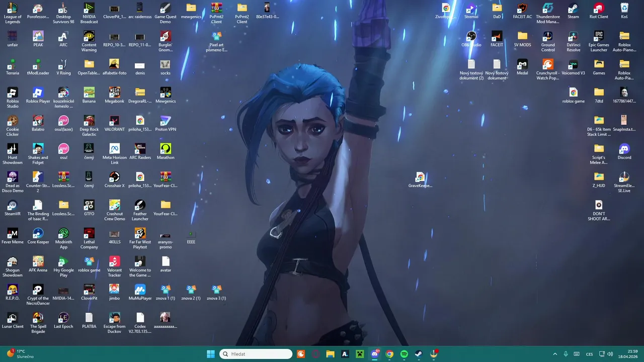Open Steam from the taskbar
The height and width of the screenshot is (362, 644).
pyautogui.click(x=419, y=354)
